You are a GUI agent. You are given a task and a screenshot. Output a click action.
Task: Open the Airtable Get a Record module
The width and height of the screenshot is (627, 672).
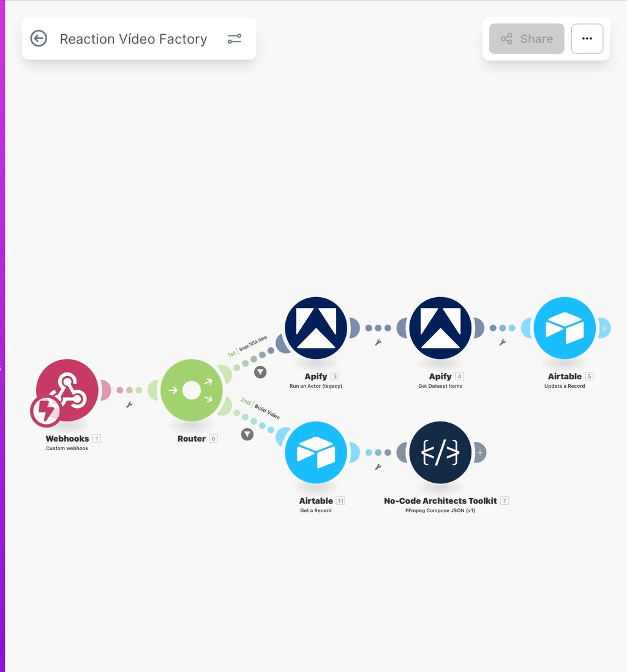tap(316, 453)
